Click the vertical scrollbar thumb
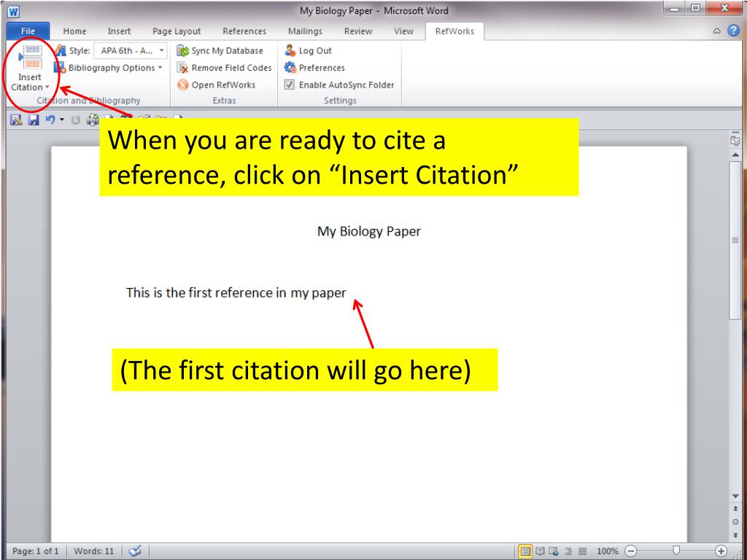The image size is (747, 560). [735, 241]
